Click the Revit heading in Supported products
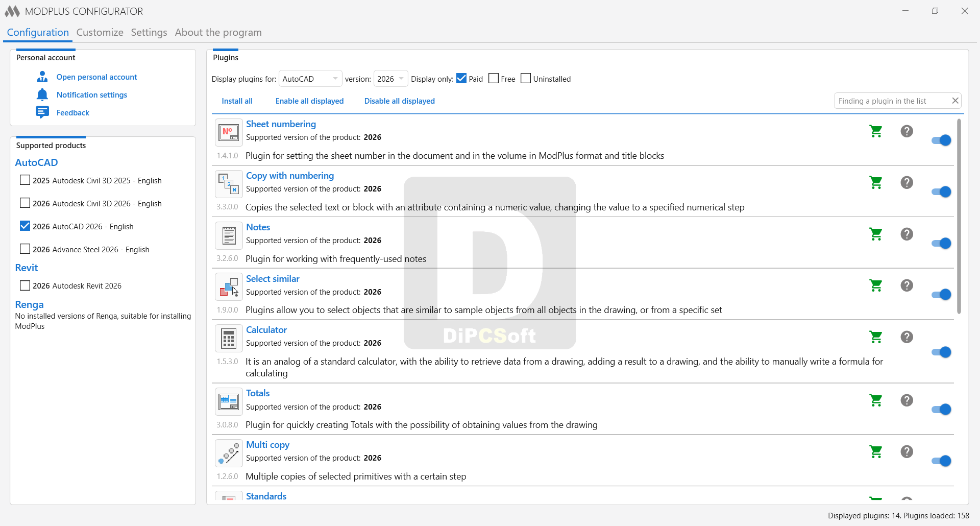This screenshot has height=526, width=980. click(27, 268)
